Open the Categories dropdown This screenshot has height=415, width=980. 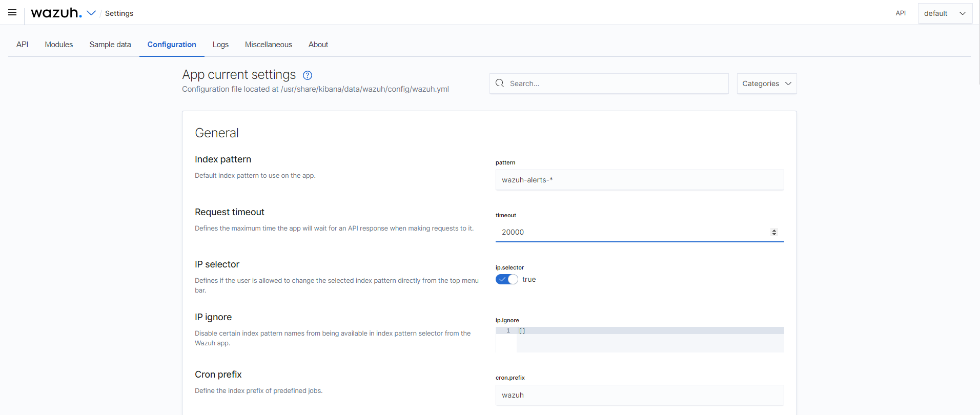[767, 84]
